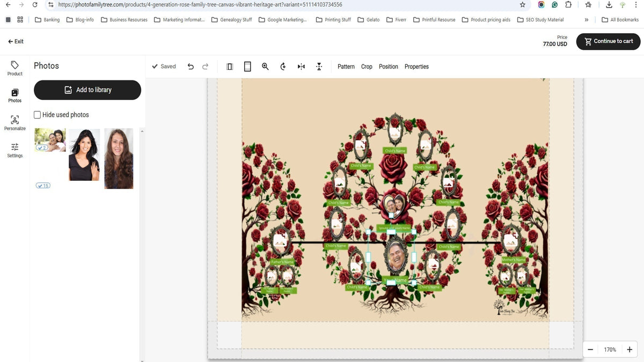Screen dimensions: 644x362
Task: Click the Saved status indicator
Action: 164,67
